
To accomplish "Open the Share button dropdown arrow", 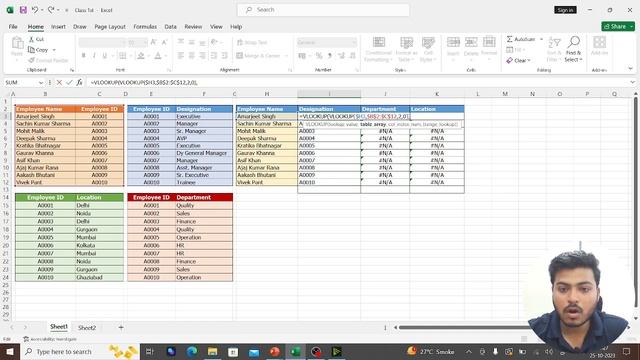I will (x=631, y=26).
